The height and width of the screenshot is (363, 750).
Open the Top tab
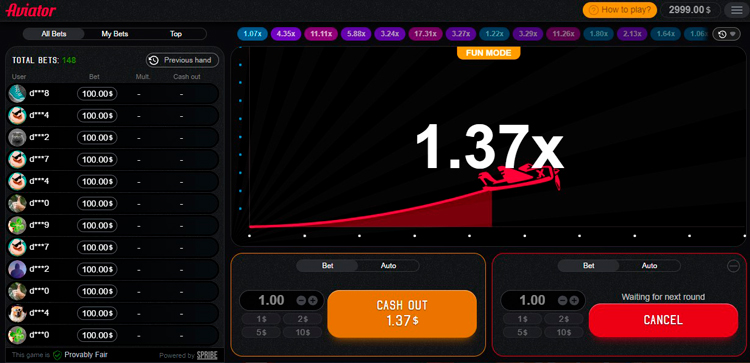point(176,34)
